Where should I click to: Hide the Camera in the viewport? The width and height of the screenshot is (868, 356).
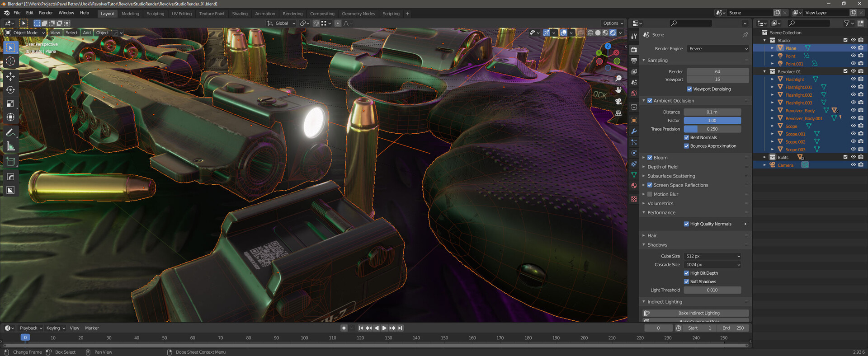tap(853, 165)
